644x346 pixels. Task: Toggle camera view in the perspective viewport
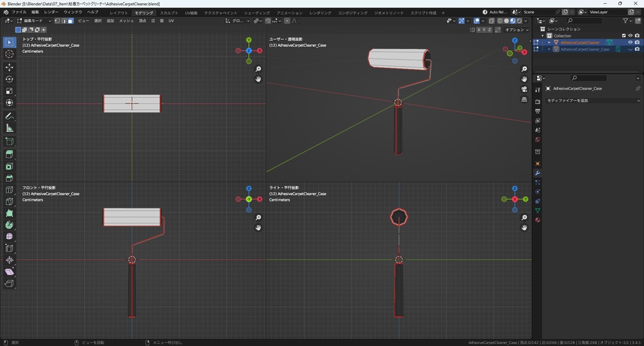[525, 89]
